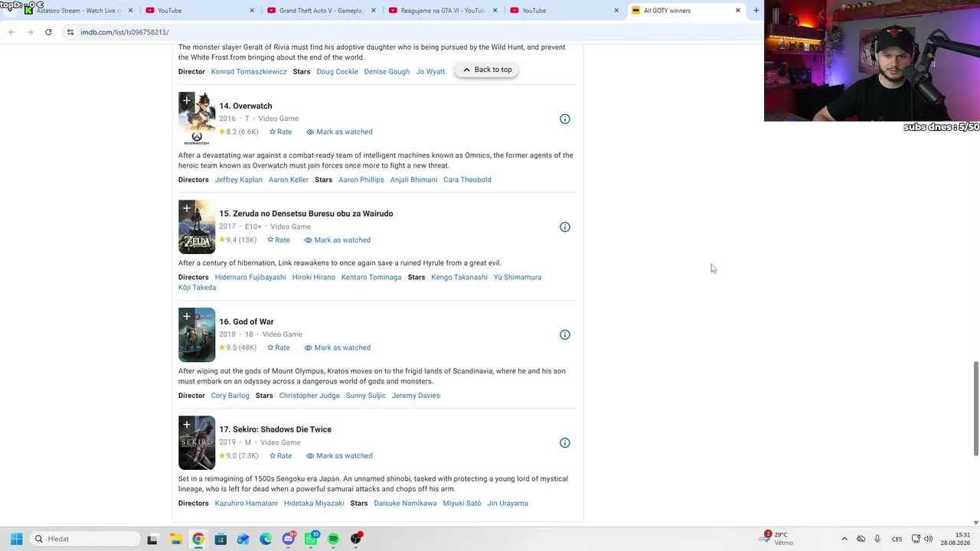Open site info icon in address bar

click(x=70, y=32)
